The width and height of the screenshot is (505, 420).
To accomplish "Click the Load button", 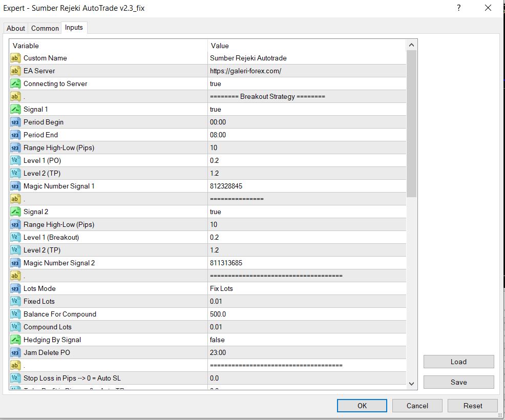I will (458, 362).
